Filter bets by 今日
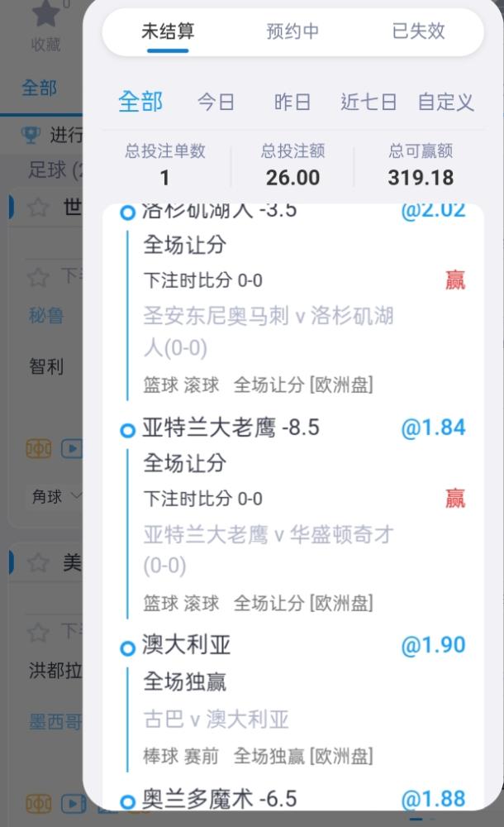504x827 pixels. pyautogui.click(x=216, y=101)
